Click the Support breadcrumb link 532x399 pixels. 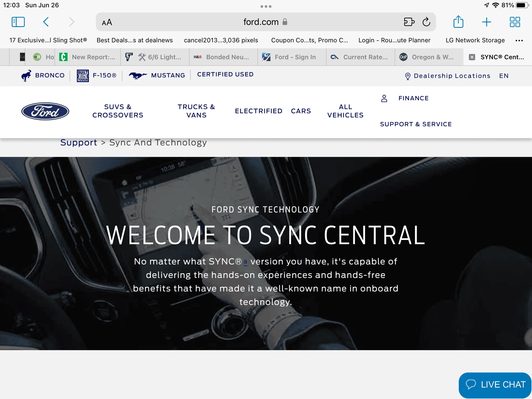coord(78,142)
